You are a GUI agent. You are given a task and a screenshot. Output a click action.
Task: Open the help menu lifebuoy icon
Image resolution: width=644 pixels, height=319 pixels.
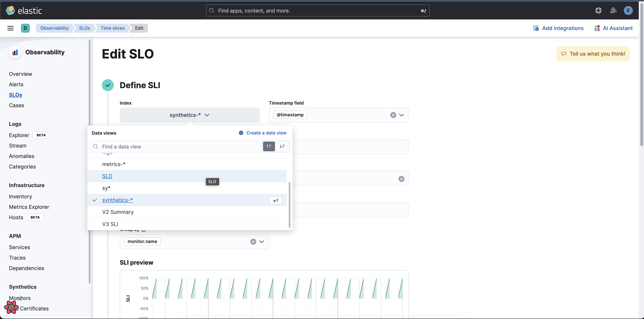pyautogui.click(x=598, y=10)
